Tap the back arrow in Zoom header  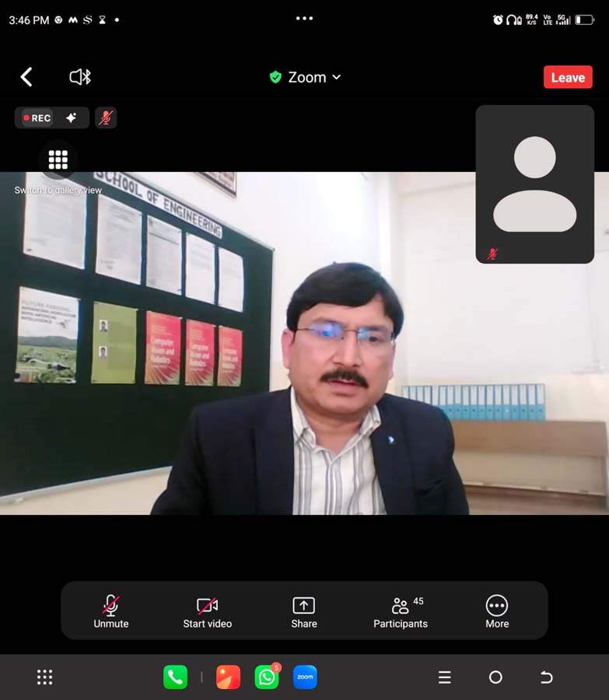26,77
